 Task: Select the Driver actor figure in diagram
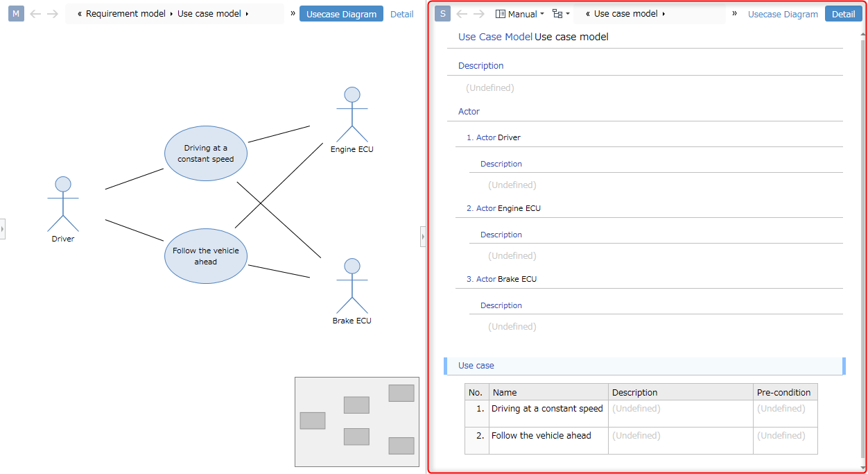pos(63,209)
